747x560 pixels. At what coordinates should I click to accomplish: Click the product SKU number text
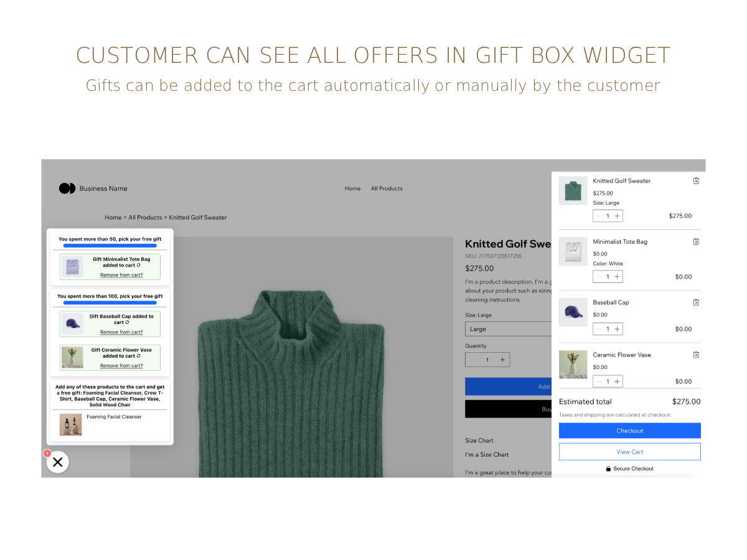[493, 256]
